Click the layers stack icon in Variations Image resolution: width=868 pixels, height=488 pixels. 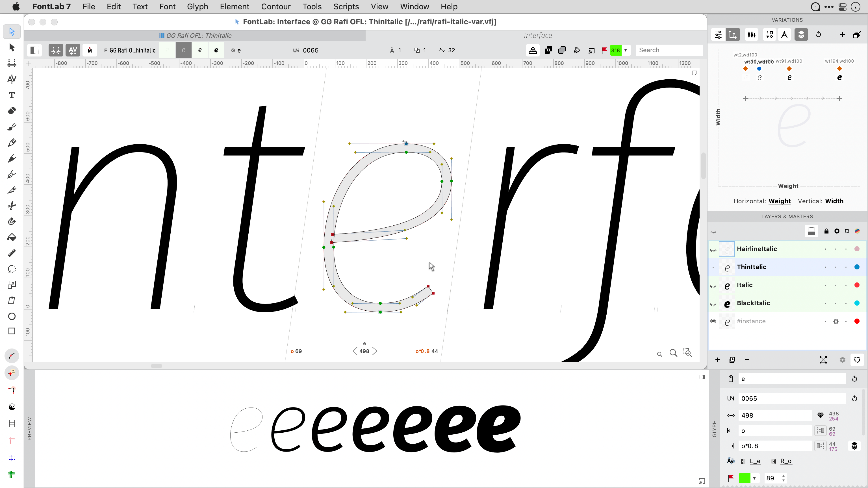(x=801, y=34)
